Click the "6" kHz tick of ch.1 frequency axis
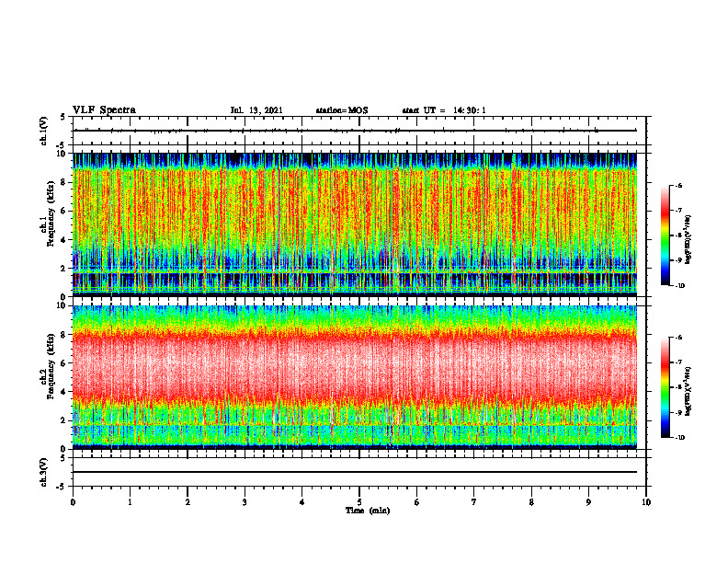This screenshot has width=728, height=563. coord(64,211)
